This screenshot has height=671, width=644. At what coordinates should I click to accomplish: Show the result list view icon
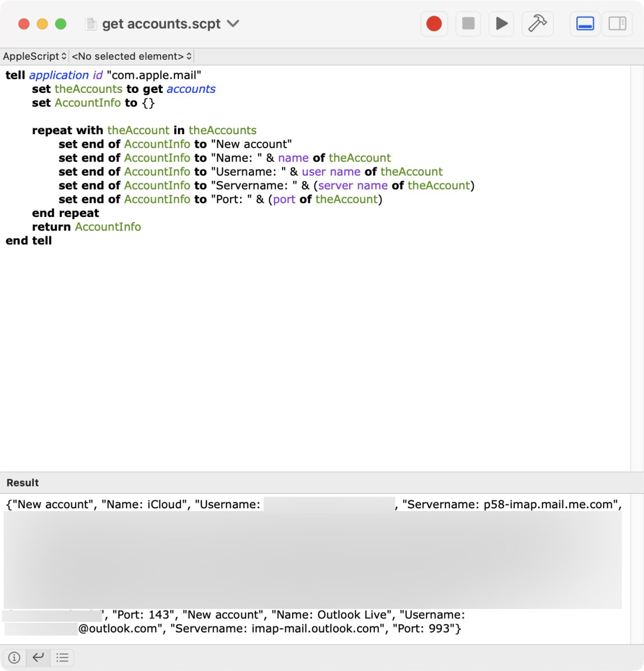coord(62,658)
